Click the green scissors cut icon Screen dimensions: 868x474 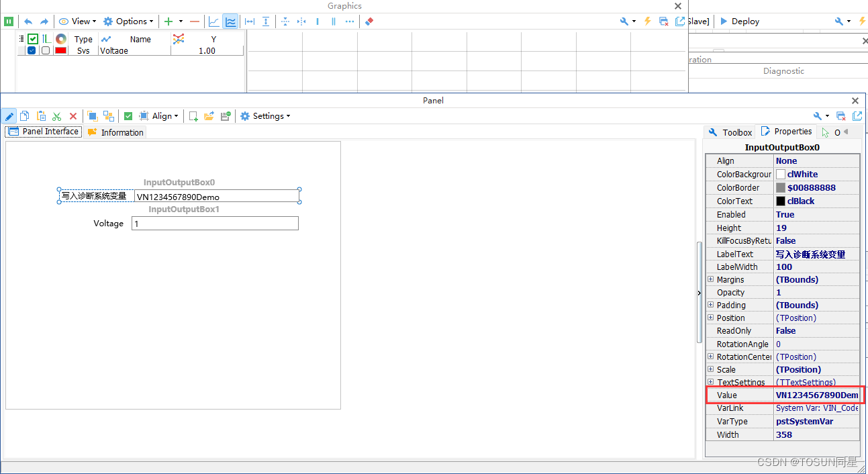click(x=57, y=116)
